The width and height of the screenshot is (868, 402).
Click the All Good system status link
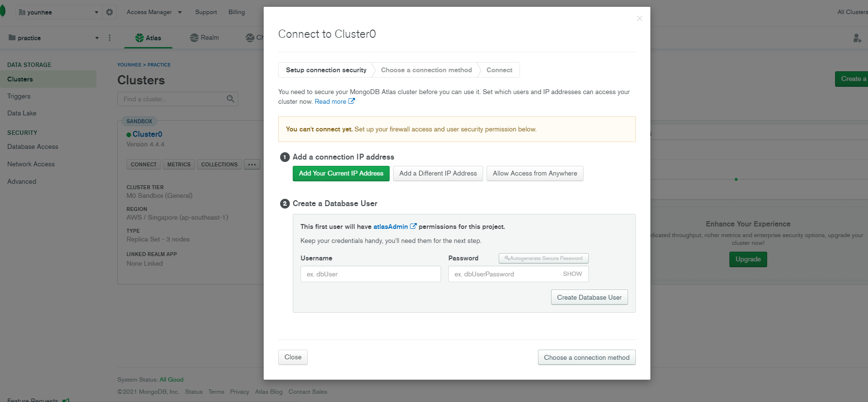[172, 380]
